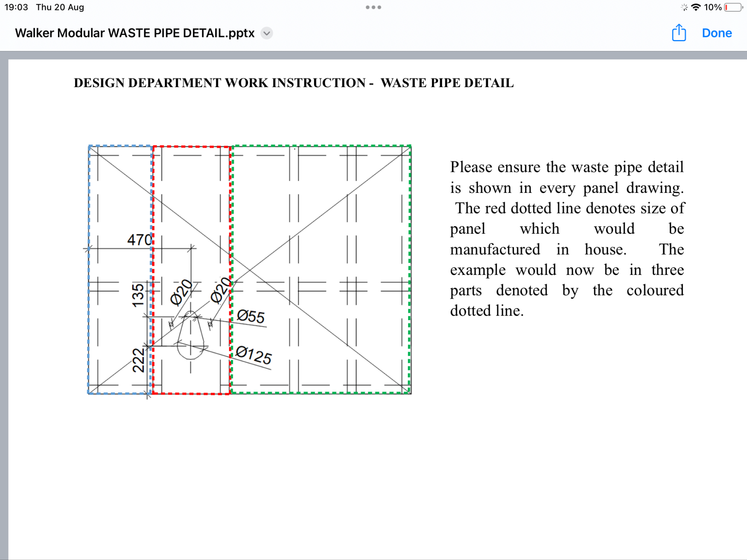Tap the Share icon
The width and height of the screenshot is (747, 560).
click(x=679, y=33)
